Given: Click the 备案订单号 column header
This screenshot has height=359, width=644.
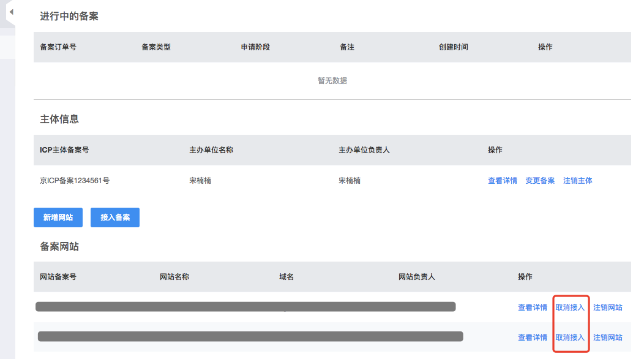Looking at the screenshot, I should coord(58,47).
